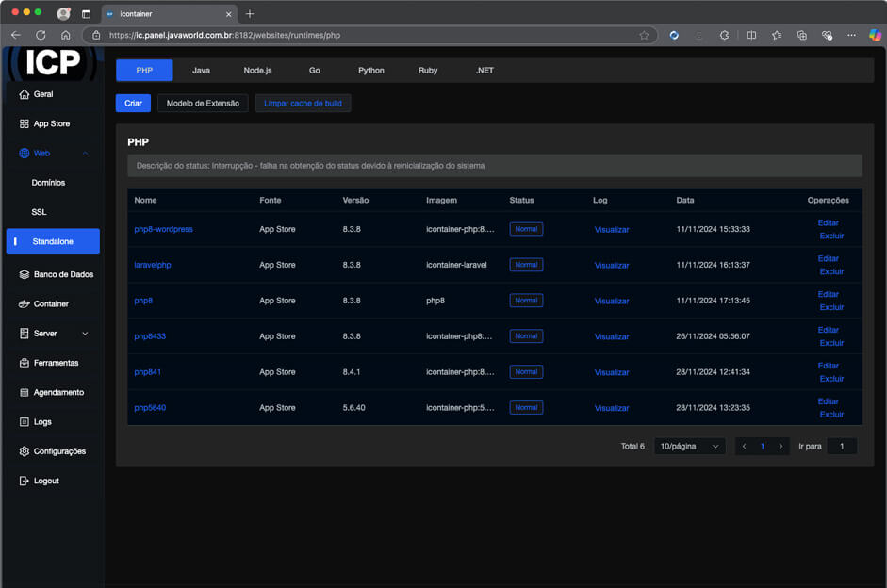Image resolution: width=887 pixels, height=588 pixels.
Task: Open Agendamento via its calendar icon
Action: [25, 392]
